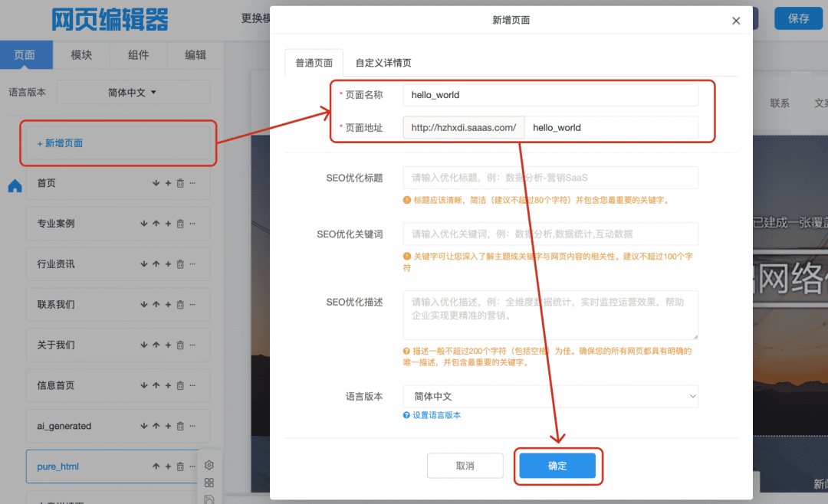Click the 确定 button to confirm
Screen dimensions: 828x504
557,466
